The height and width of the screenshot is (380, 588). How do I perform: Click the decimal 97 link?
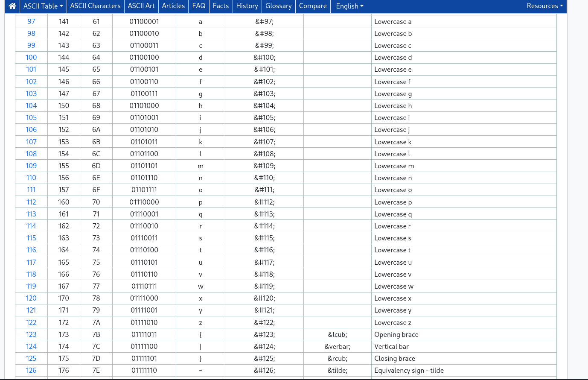coord(31,21)
